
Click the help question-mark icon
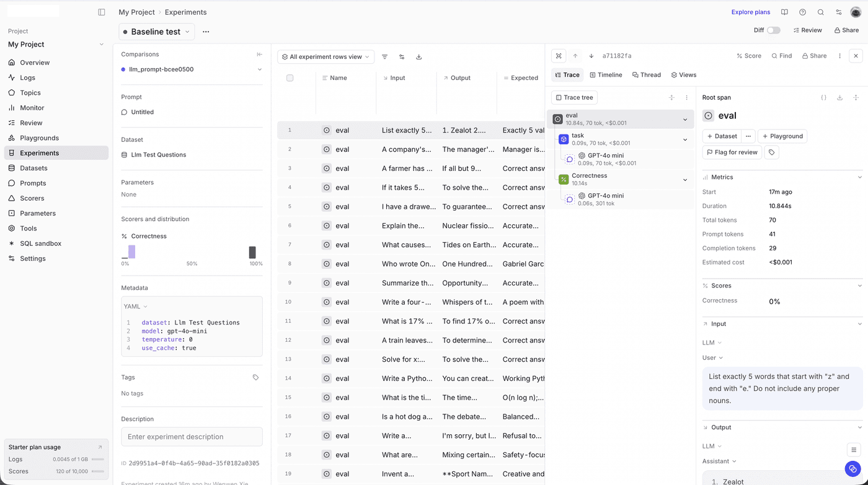click(802, 12)
